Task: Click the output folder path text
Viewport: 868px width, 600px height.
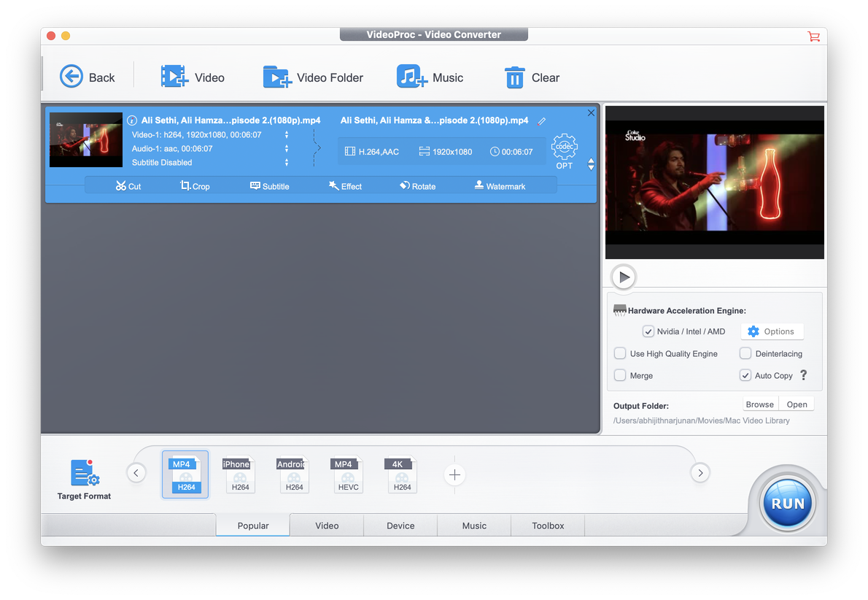Action: tap(701, 420)
